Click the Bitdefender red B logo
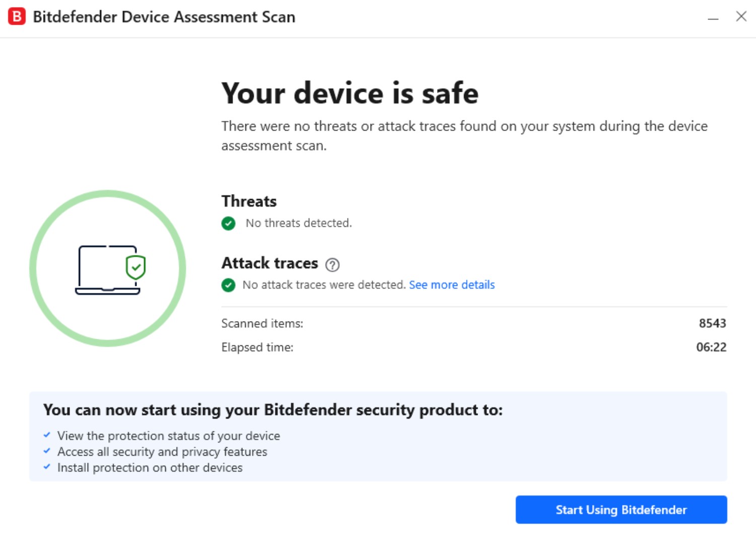 click(x=17, y=17)
